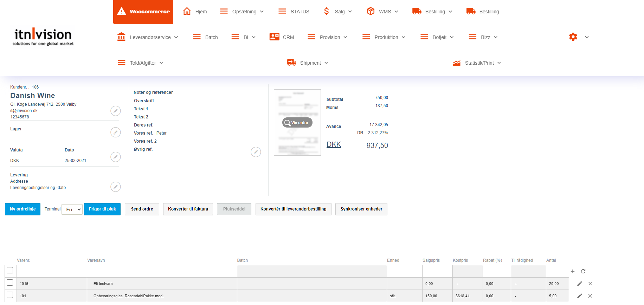644x305 pixels.
Task: Go to Hjem menu item
Action: (x=195, y=12)
